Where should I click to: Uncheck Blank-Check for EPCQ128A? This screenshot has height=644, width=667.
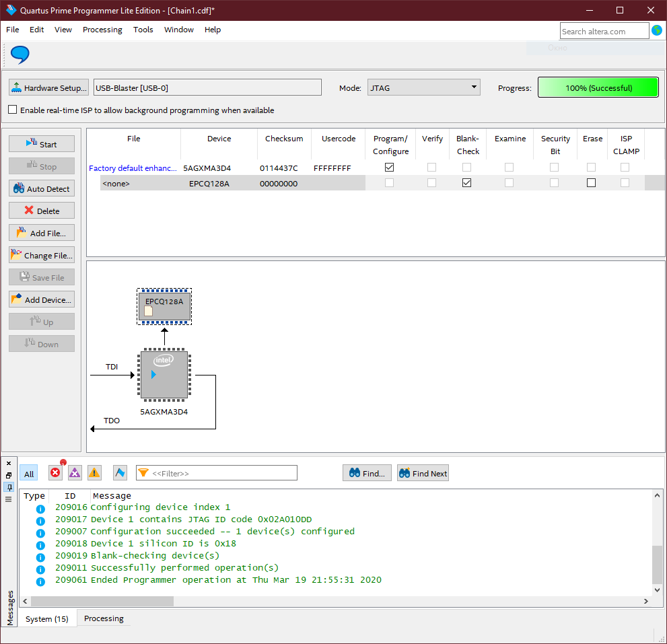click(x=466, y=182)
